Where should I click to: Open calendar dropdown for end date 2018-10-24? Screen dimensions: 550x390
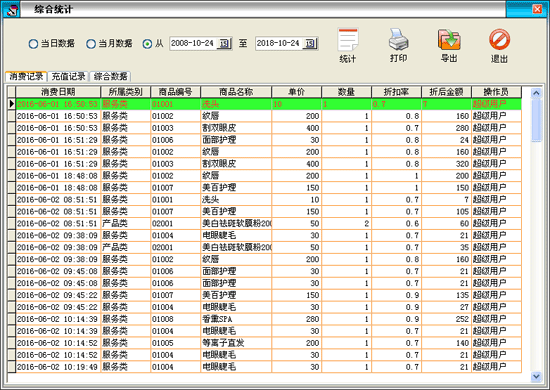coord(310,43)
